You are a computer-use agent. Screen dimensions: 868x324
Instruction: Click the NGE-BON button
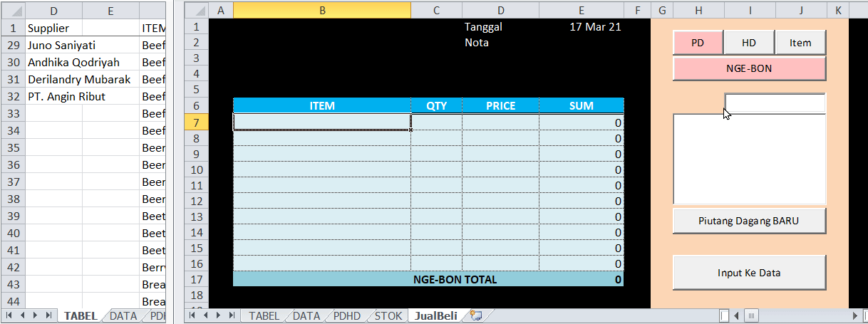[750, 69]
